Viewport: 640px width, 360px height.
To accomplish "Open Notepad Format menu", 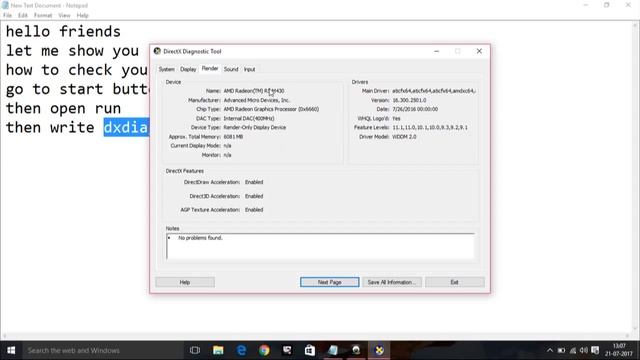I will click(x=43, y=16).
